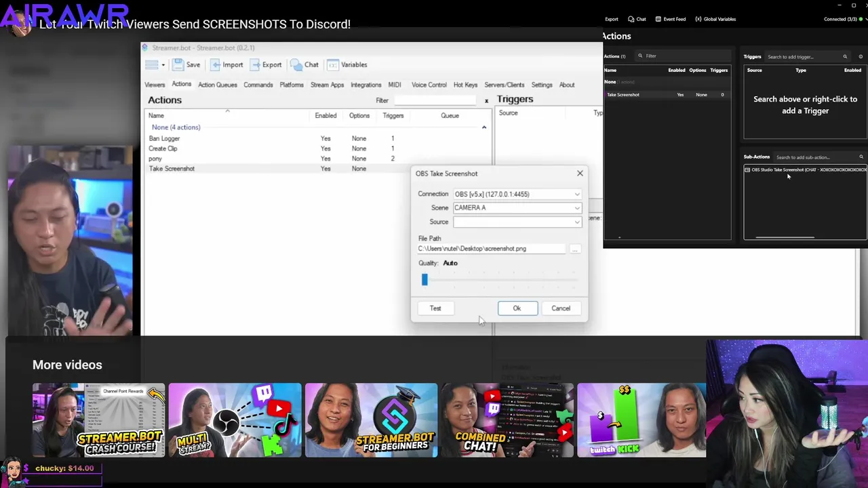Open the Twitch Kick video thumbnail

(x=642, y=420)
